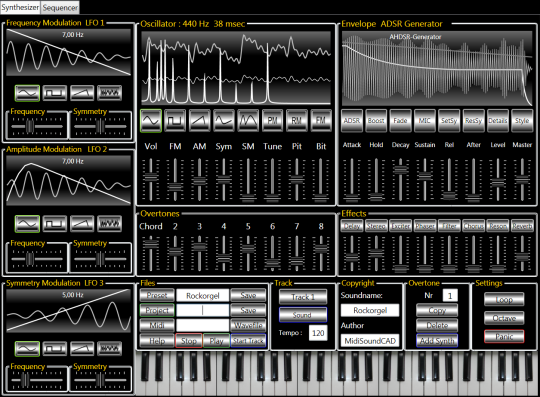Toggle the Reverb effect

(x=522, y=226)
